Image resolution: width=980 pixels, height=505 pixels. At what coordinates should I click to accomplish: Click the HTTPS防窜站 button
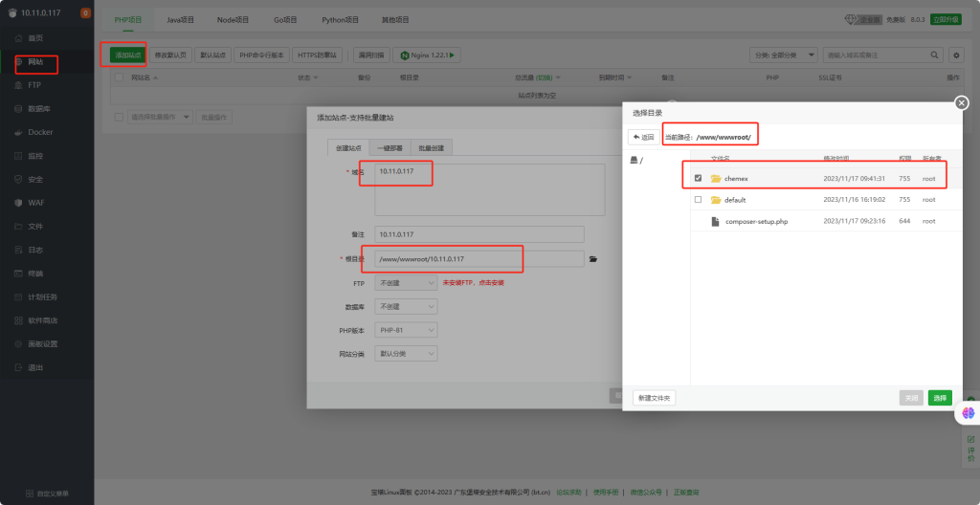[x=318, y=55]
